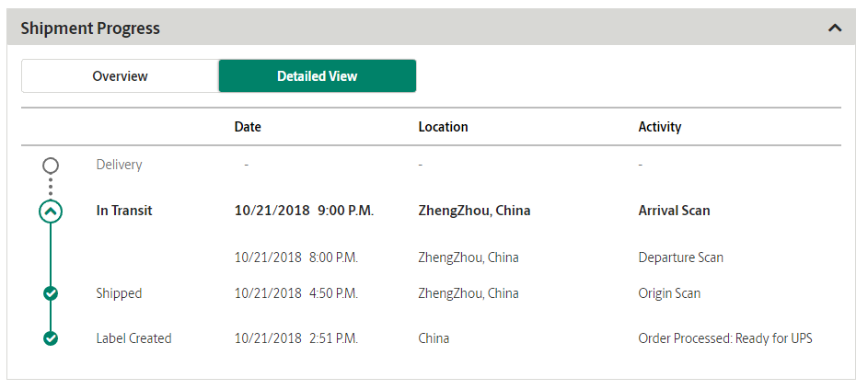Click Order Processed: Ready for UPS text
The width and height of the screenshot is (868, 389).
(x=725, y=338)
